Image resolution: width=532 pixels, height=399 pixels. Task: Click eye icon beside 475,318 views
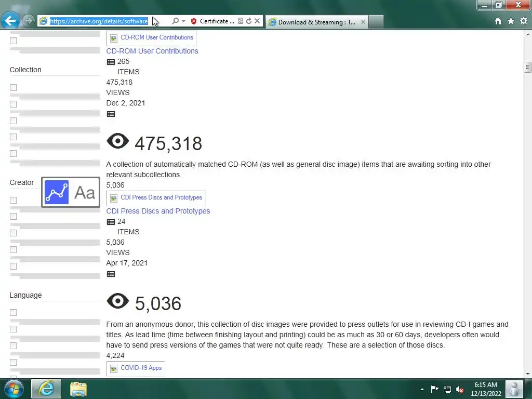(x=118, y=141)
